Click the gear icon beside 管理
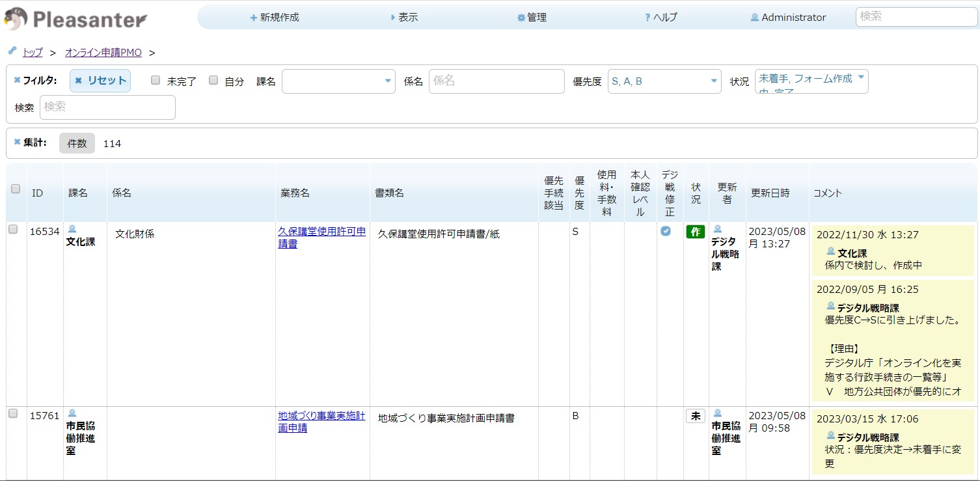 click(521, 18)
